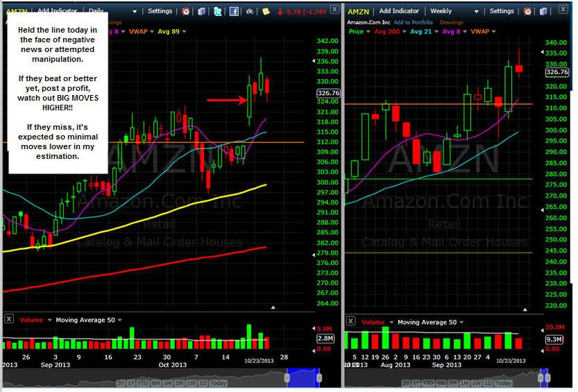Click the gray camera icon next to Facebook
The image size is (578, 392).
tap(250, 11)
